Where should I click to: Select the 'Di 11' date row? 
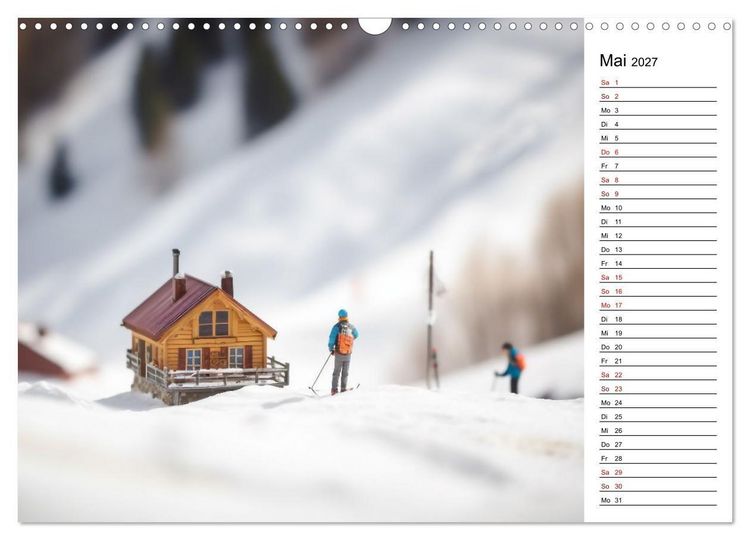pos(658,221)
